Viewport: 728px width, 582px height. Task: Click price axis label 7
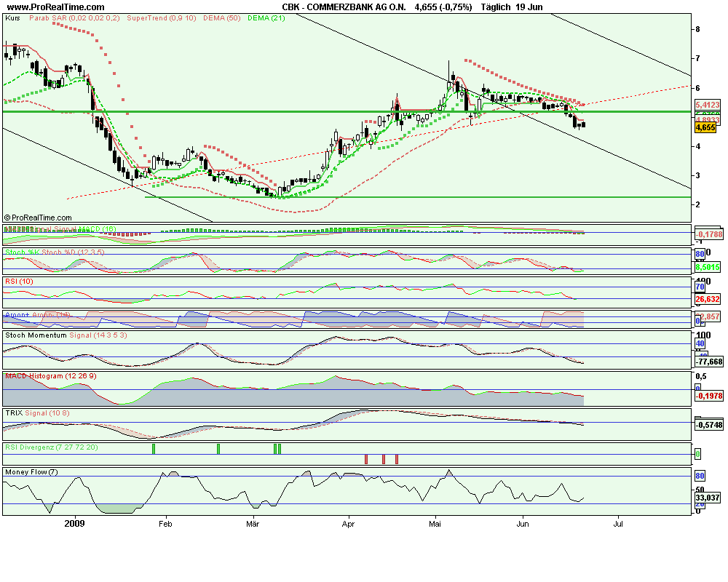coord(697,58)
